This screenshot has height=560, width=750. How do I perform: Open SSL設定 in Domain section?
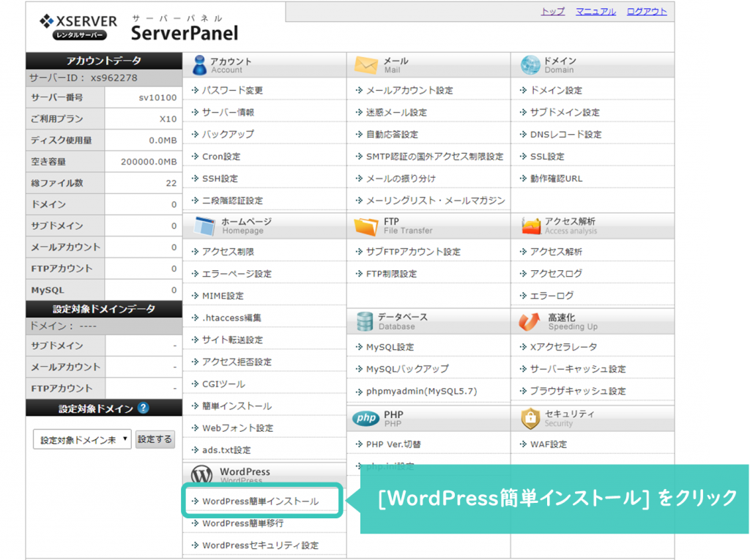(x=547, y=157)
